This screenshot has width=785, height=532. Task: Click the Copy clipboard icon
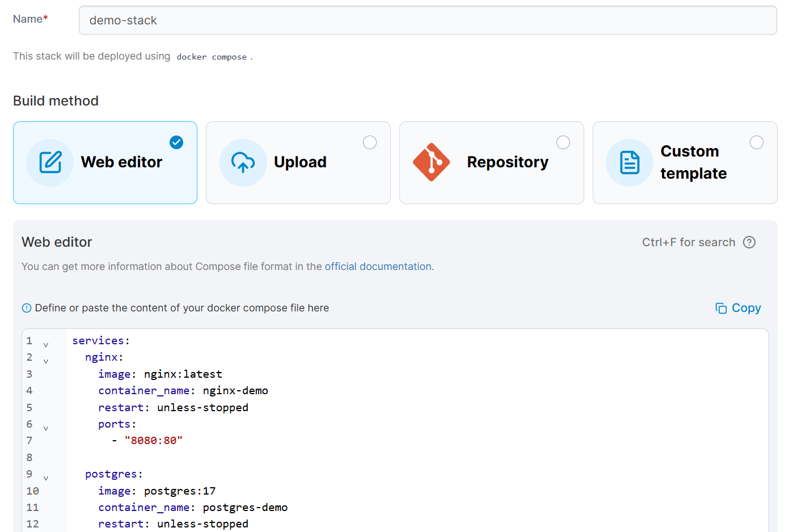(721, 308)
